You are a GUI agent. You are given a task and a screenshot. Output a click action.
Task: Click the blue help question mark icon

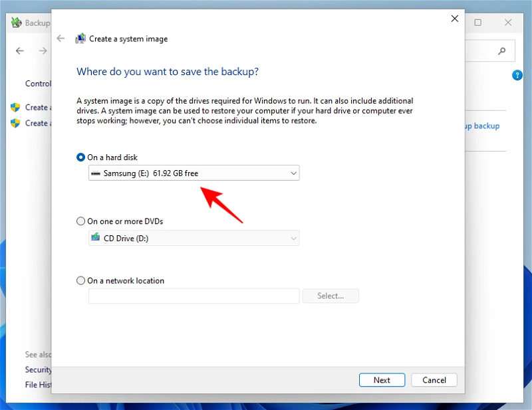[517, 75]
